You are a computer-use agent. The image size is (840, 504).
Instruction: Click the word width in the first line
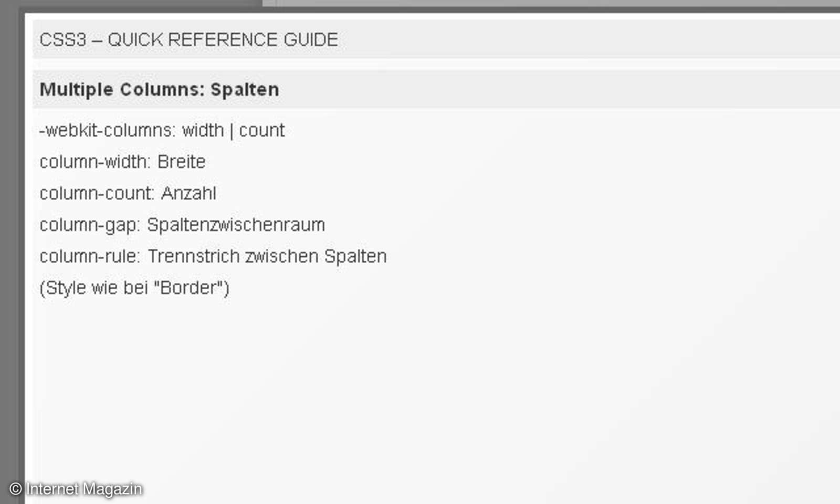pos(203,130)
